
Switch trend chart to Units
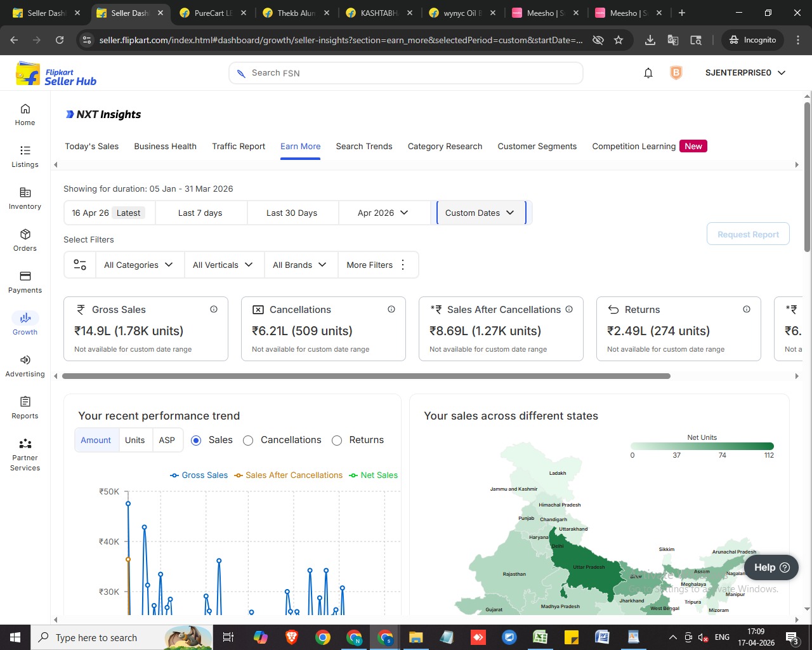pos(135,440)
